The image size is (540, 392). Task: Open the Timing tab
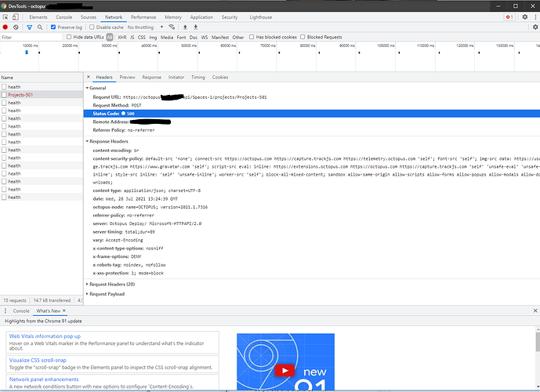(198, 77)
